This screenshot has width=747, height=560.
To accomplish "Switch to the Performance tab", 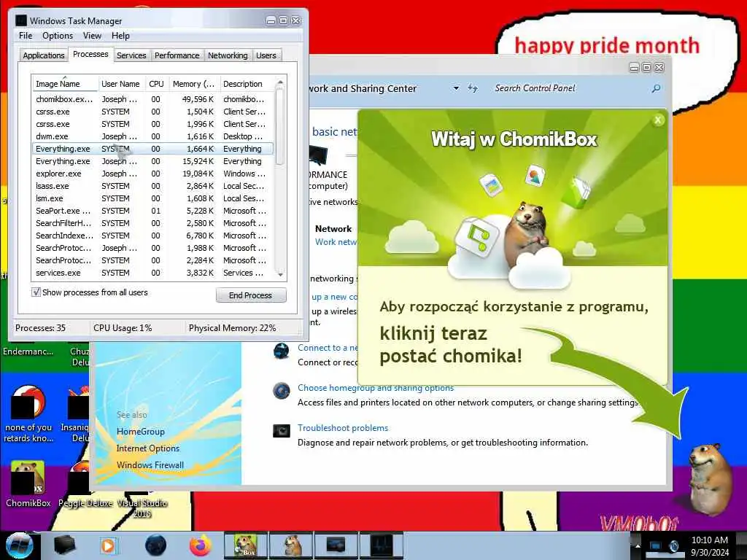I will [x=177, y=55].
